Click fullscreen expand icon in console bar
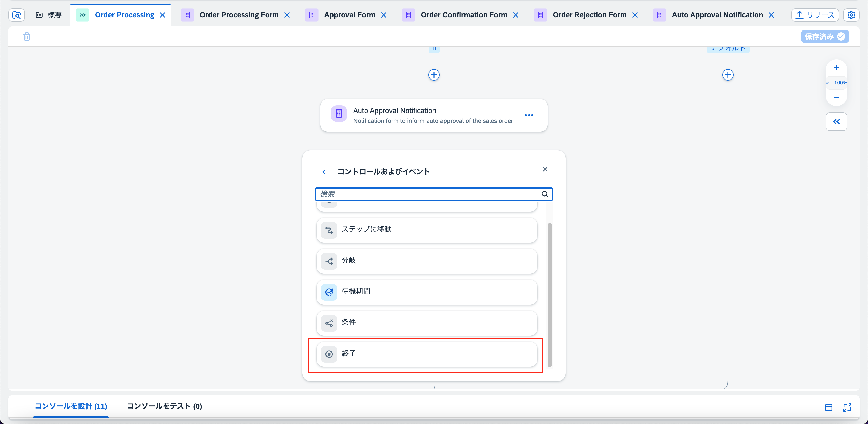The width and height of the screenshot is (868, 424). 847,407
